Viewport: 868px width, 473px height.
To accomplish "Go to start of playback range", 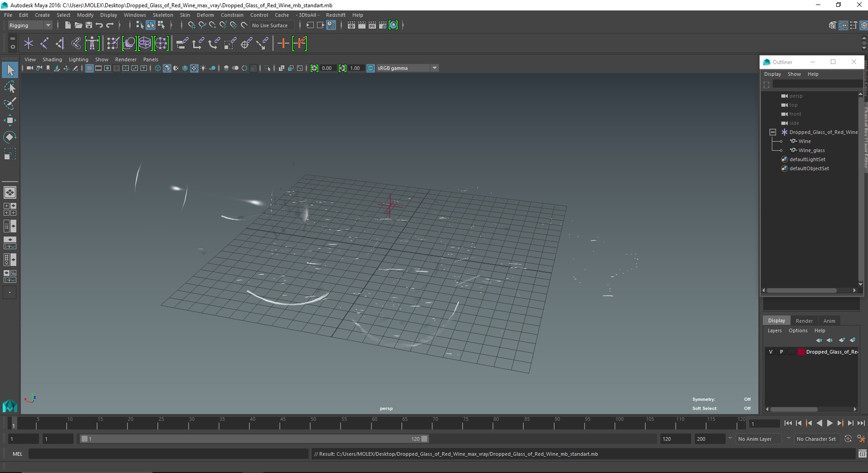I will coord(788,423).
